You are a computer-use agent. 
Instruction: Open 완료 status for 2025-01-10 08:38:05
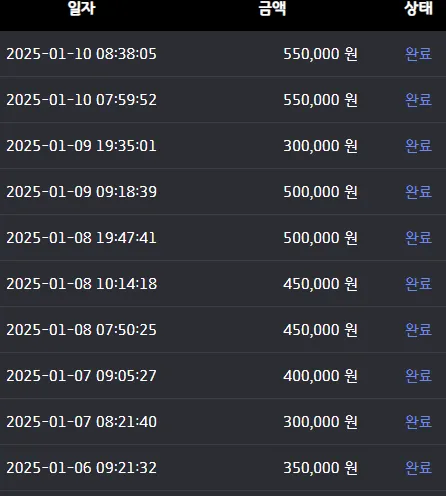pyautogui.click(x=418, y=54)
